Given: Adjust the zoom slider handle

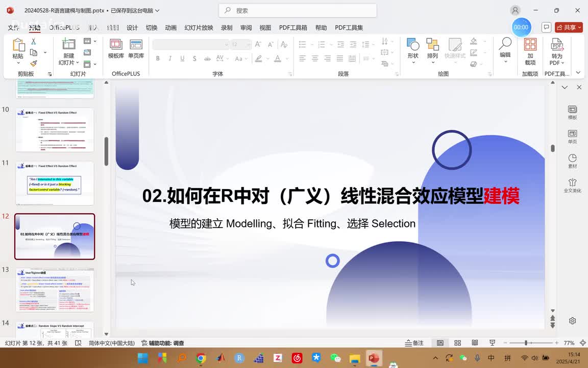Looking at the screenshot, I should (x=526, y=343).
